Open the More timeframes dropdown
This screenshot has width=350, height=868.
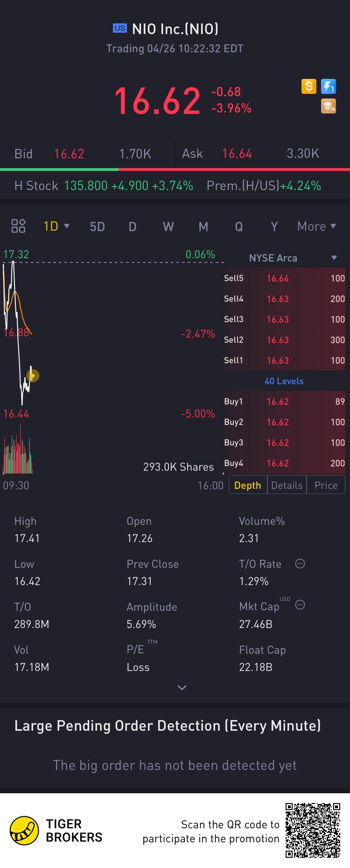point(316,226)
